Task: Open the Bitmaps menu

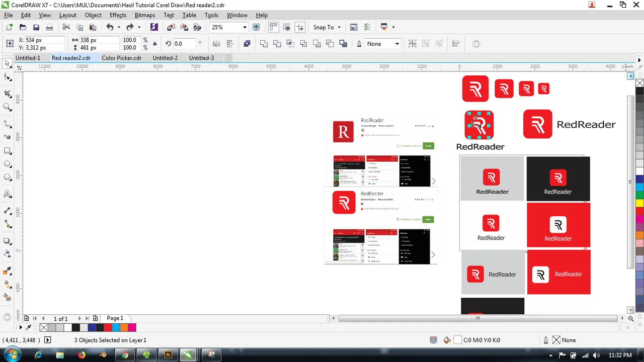Action: [145, 15]
